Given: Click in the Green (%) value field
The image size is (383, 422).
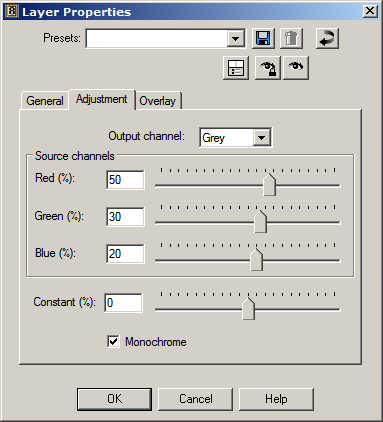Looking at the screenshot, I should point(125,217).
